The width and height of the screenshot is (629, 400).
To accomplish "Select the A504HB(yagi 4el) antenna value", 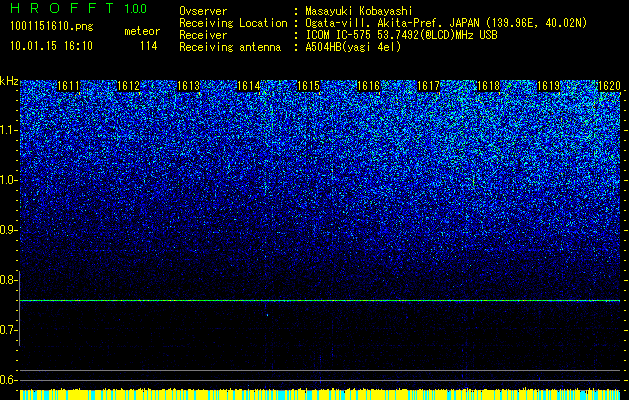I will (353, 47).
